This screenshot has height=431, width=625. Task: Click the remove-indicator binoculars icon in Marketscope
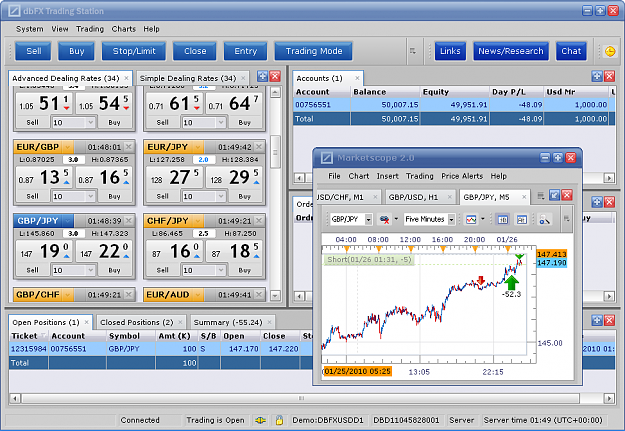pos(384,219)
